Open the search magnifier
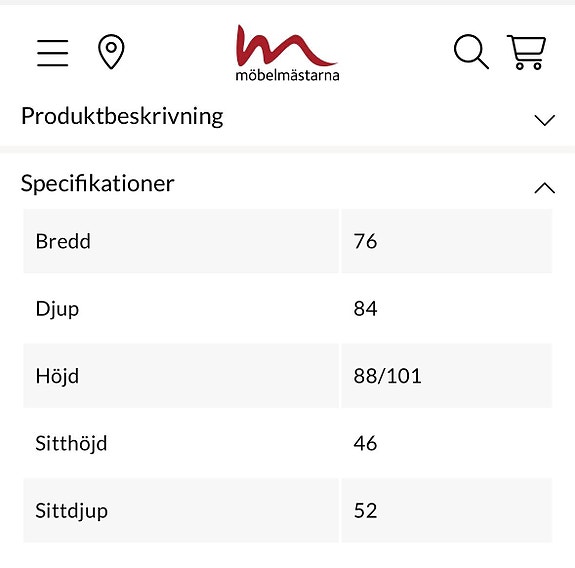 (x=471, y=52)
